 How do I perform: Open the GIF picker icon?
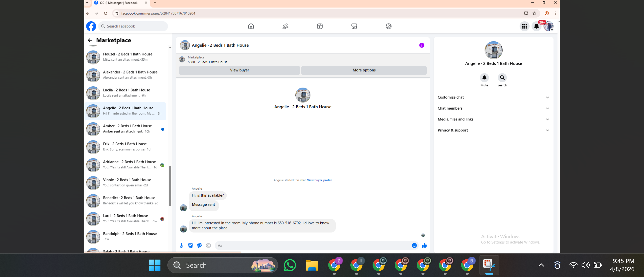click(208, 246)
